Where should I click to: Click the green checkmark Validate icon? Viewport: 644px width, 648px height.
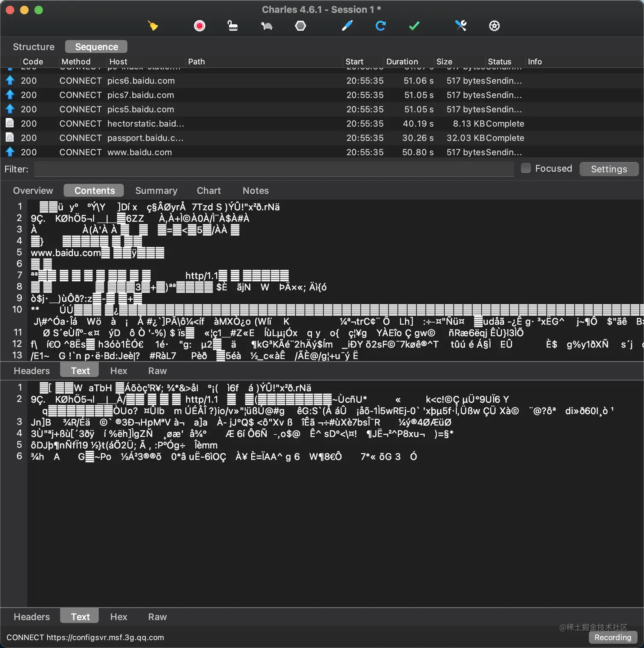pyautogui.click(x=414, y=26)
